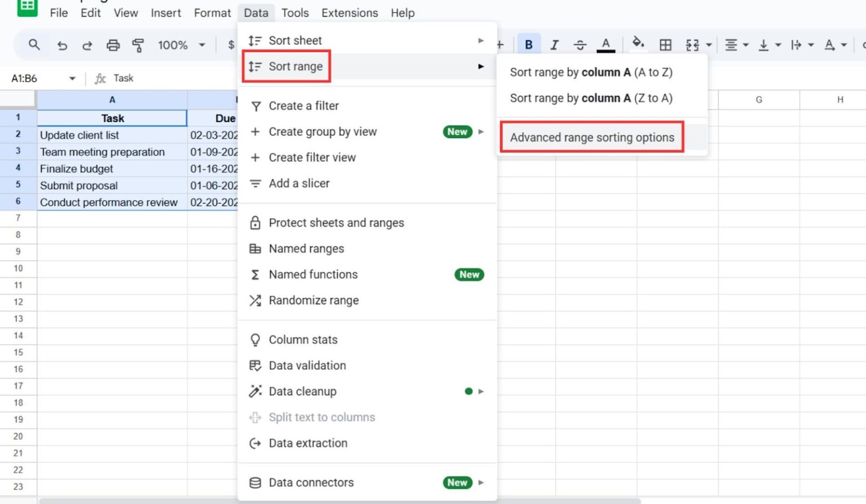Toggle italic formatting
The image size is (866, 504).
click(x=554, y=45)
